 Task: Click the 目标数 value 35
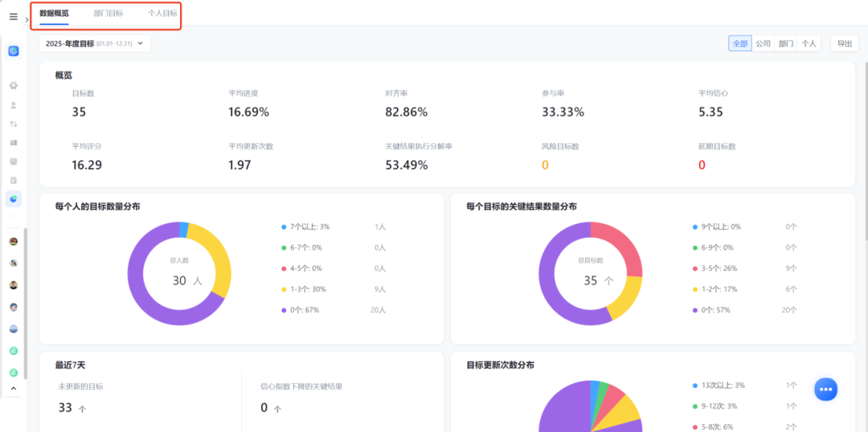click(79, 112)
